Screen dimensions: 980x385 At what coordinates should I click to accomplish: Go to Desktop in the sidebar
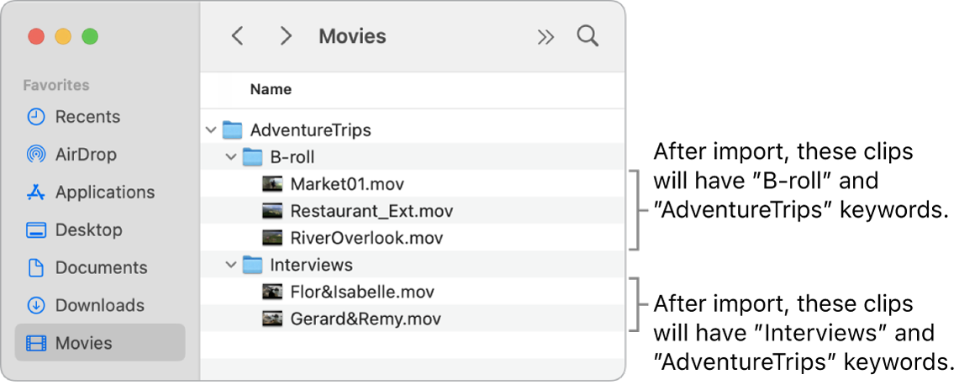tap(87, 229)
